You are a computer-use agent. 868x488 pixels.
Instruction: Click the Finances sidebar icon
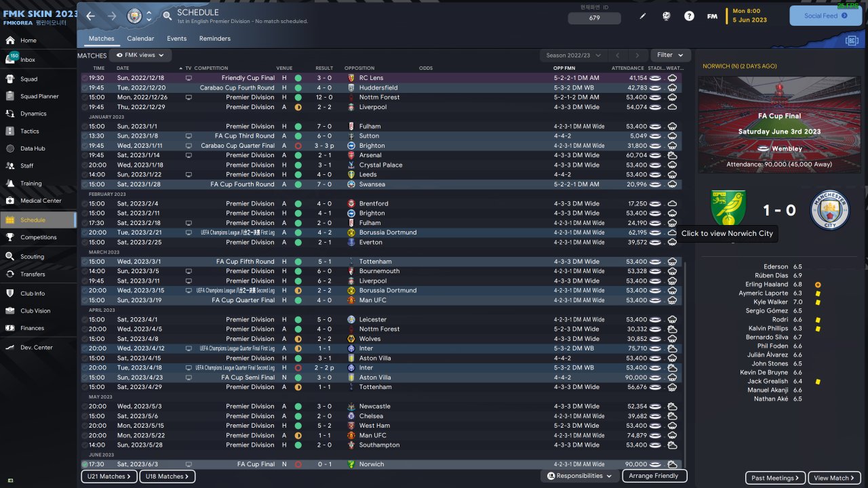pos(10,328)
